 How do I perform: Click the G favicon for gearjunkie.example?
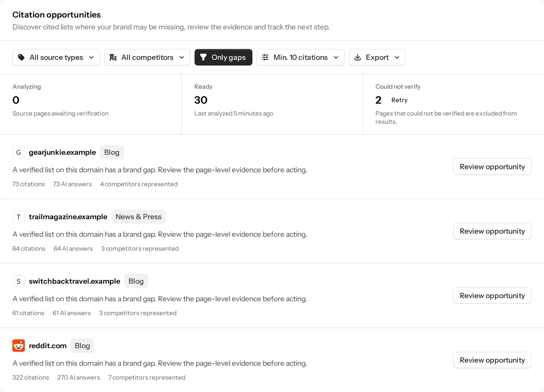coord(19,152)
